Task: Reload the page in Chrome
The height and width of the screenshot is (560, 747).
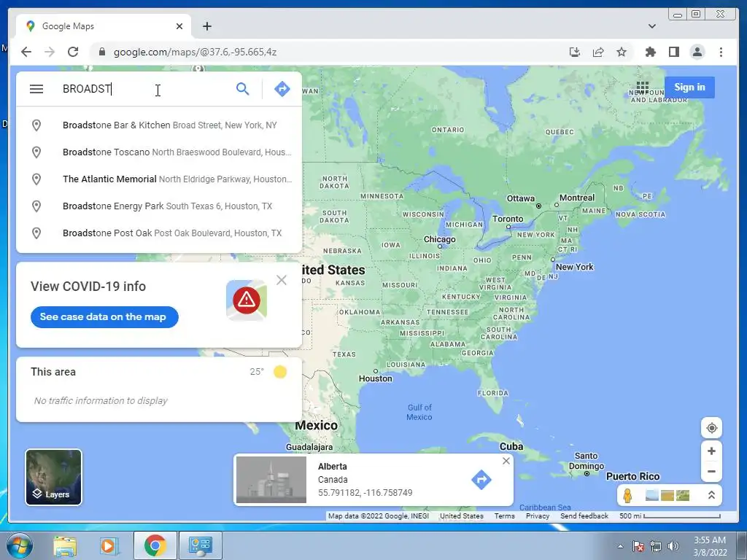Action: 73,52
